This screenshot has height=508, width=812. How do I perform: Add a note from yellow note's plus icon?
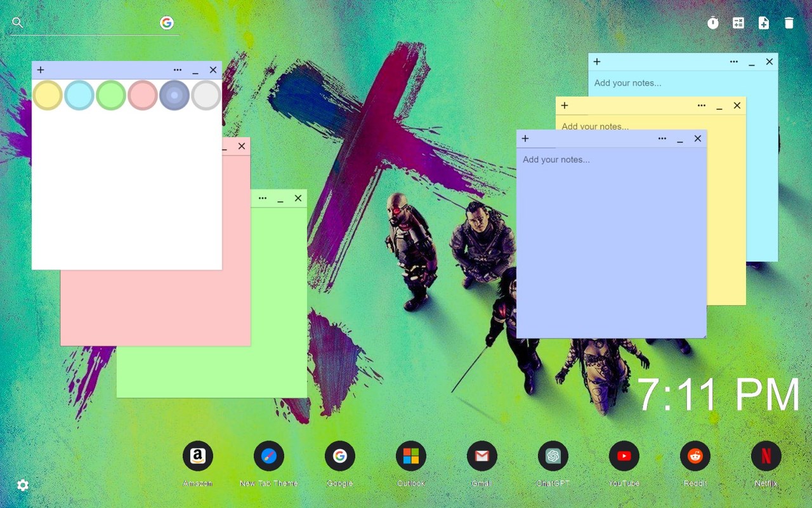point(565,105)
